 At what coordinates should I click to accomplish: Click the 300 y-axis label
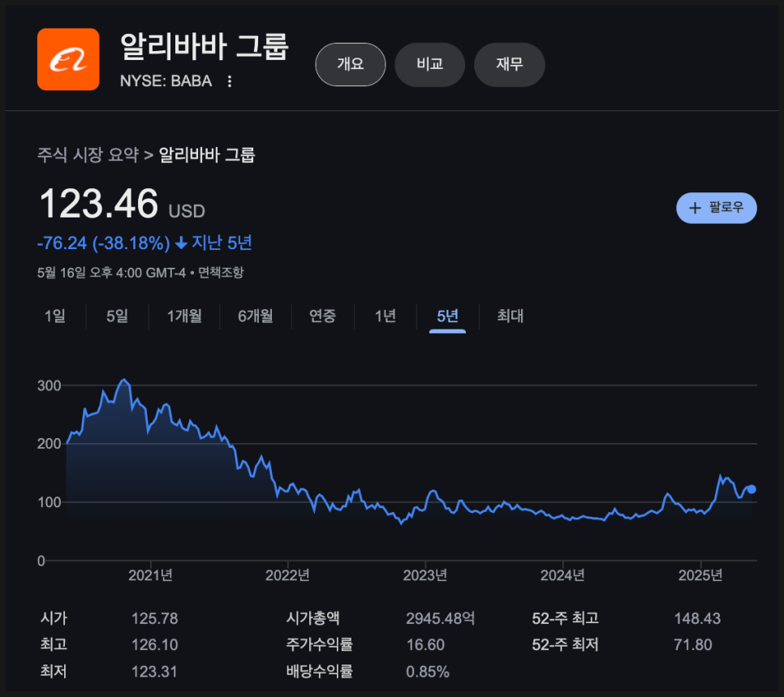click(x=49, y=385)
